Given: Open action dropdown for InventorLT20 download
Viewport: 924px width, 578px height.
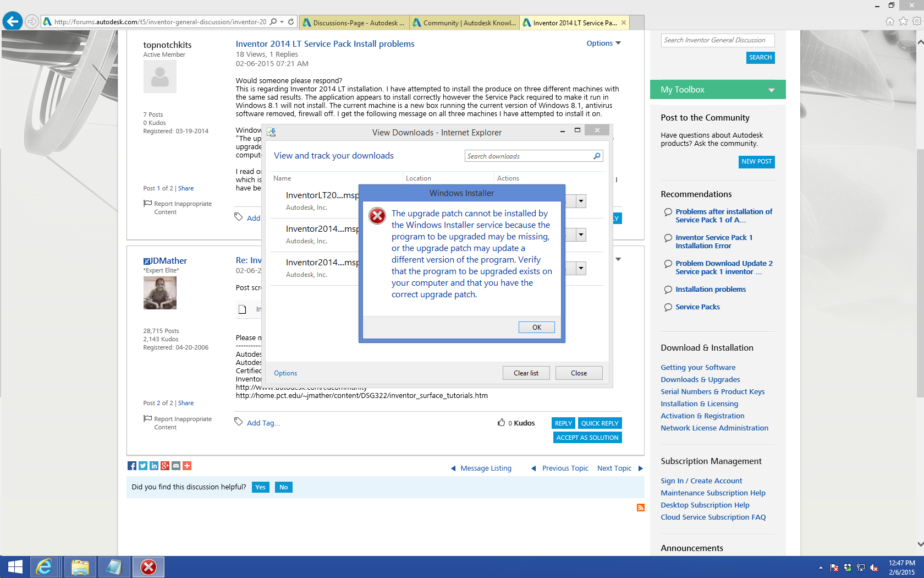Looking at the screenshot, I should pyautogui.click(x=581, y=201).
